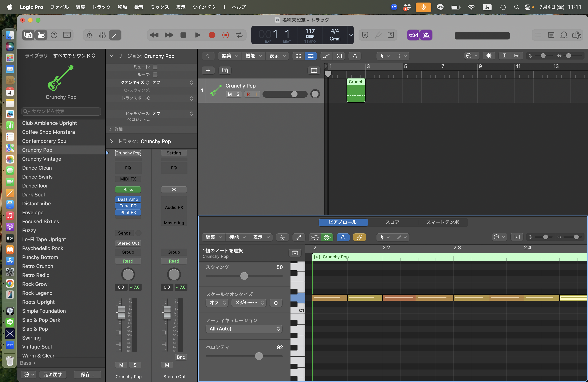Show automation icon in Piano Roll toolbar

(299, 237)
